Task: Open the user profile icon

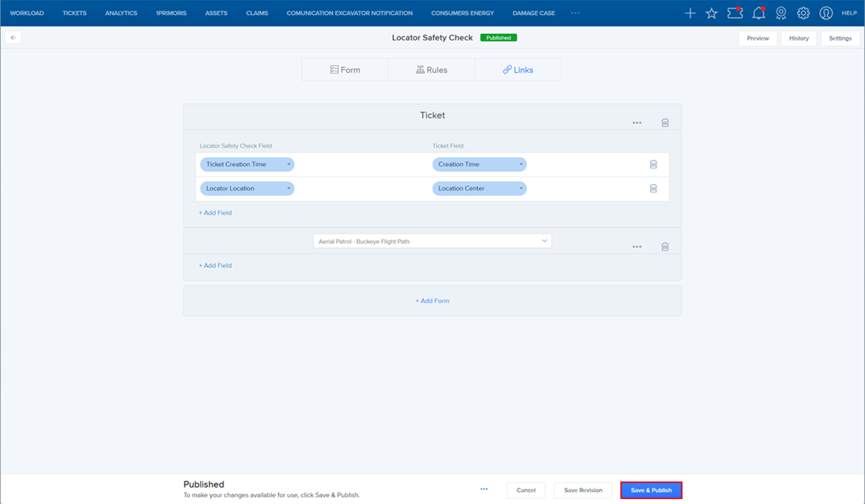Action: click(x=826, y=13)
